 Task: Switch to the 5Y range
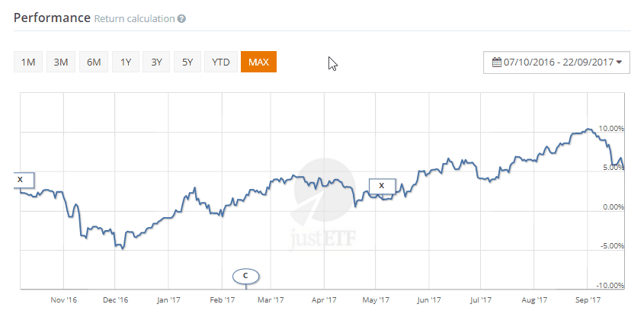187,62
